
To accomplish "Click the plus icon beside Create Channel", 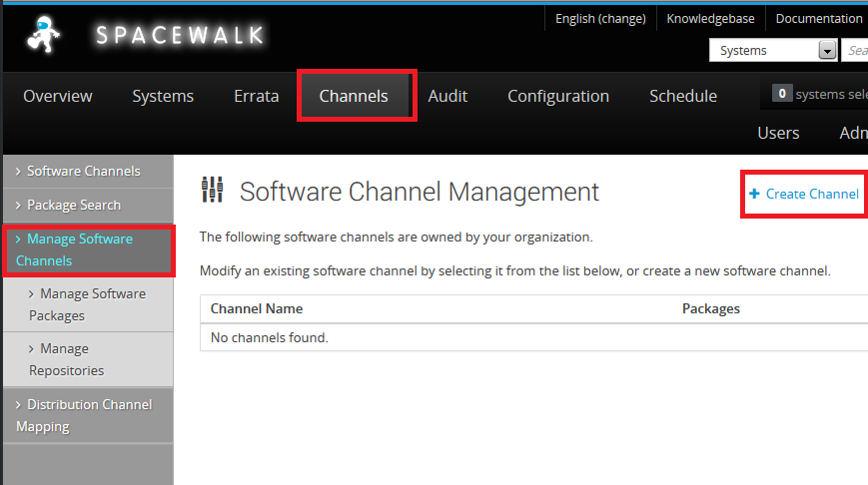I will 754,194.
